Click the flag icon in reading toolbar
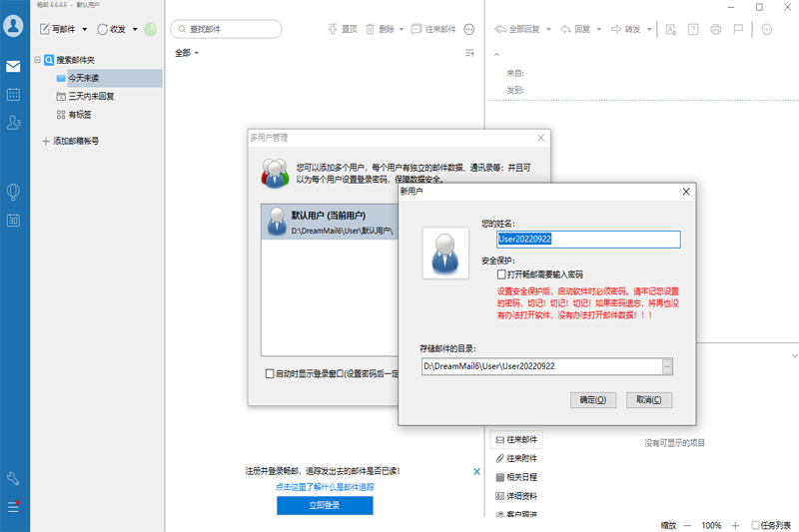 point(738,30)
